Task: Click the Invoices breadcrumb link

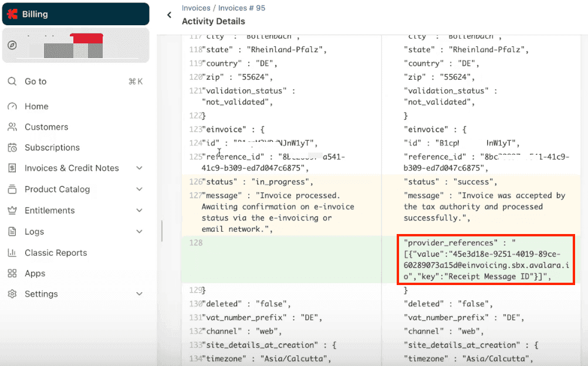Action: 196,8
